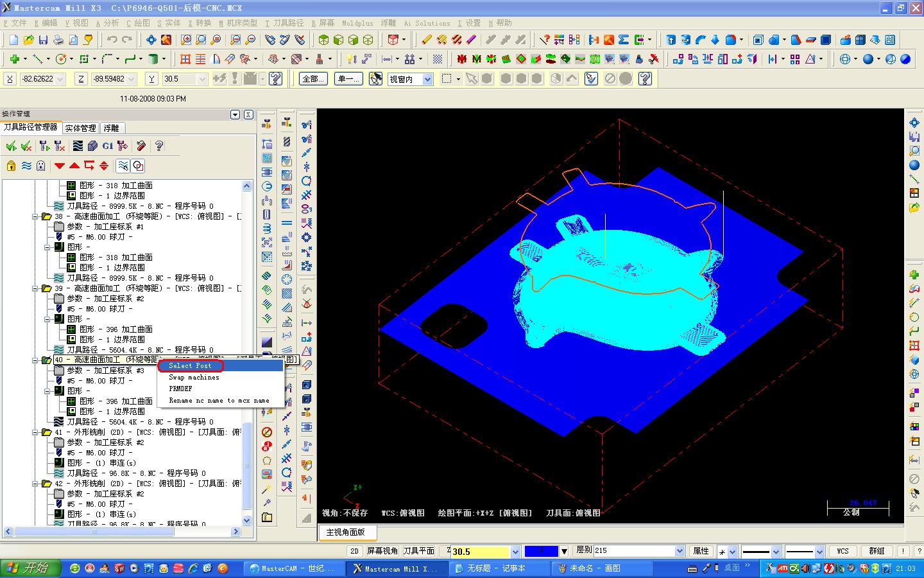Switch to 浮雕 tab

pyautogui.click(x=112, y=128)
